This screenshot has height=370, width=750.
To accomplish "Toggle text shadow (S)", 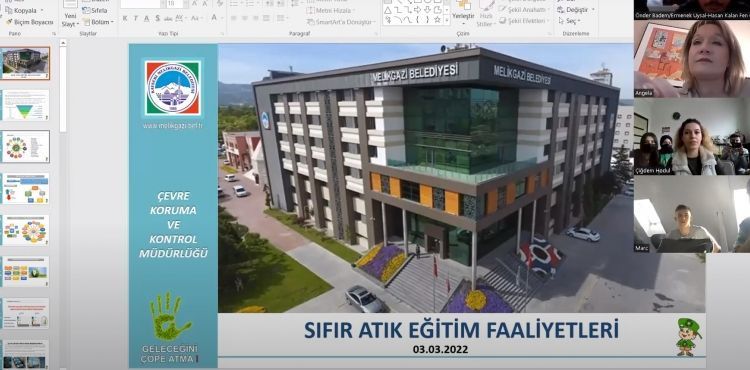I will [157, 18].
